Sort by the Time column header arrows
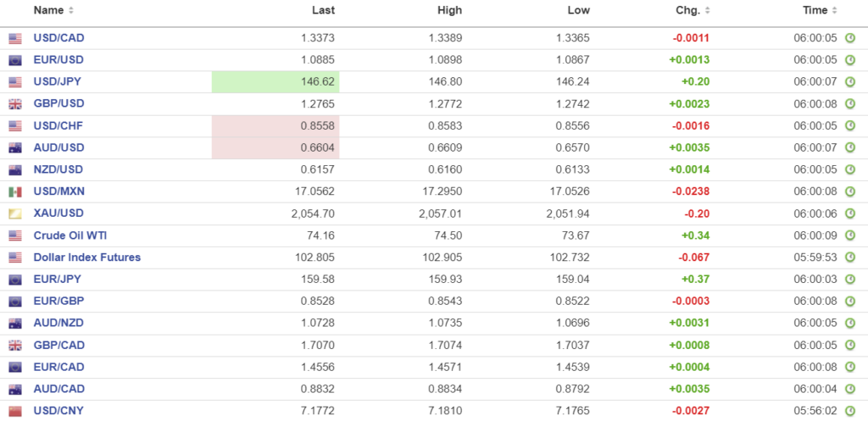The image size is (868, 421). tap(835, 11)
